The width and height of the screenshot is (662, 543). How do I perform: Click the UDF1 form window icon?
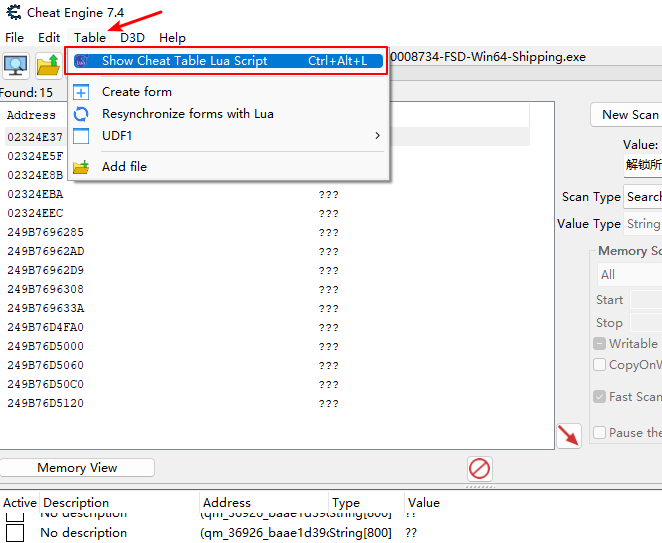[81, 136]
